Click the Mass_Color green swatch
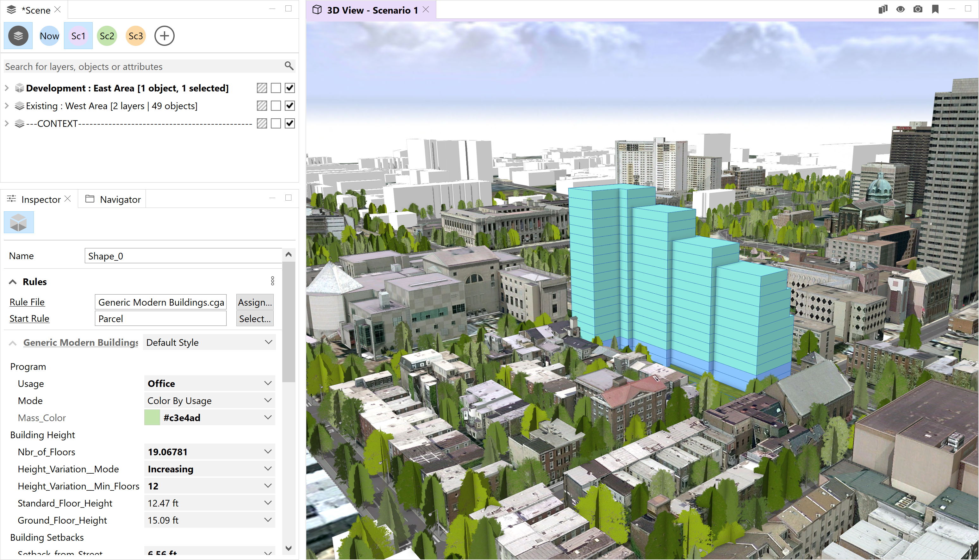979x560 pixels. (152, 418)
